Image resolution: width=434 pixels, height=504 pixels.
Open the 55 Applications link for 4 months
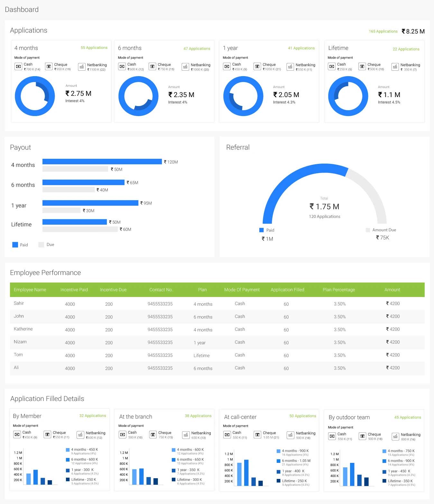click(x=94, y=48)
